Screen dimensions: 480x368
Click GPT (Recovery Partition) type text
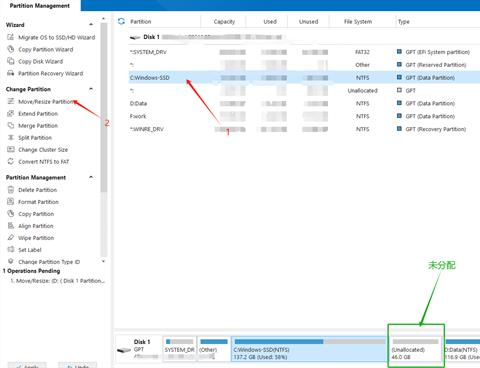point(436,129)
